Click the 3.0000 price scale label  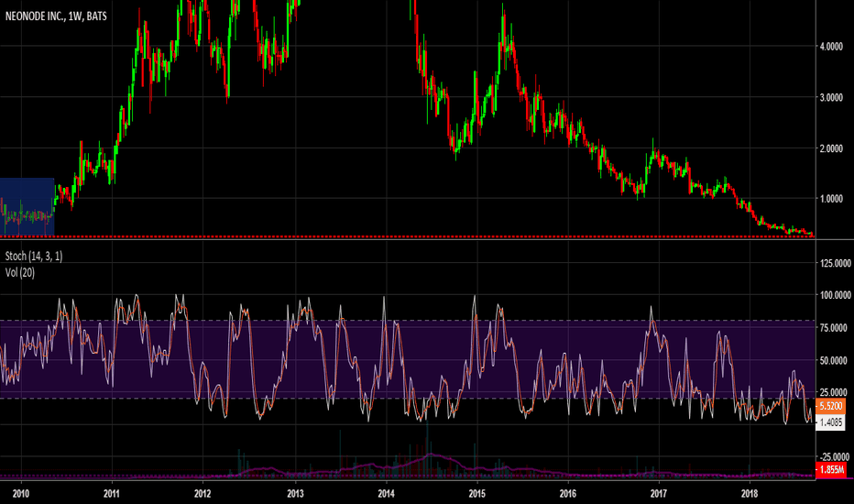[832, 97]
